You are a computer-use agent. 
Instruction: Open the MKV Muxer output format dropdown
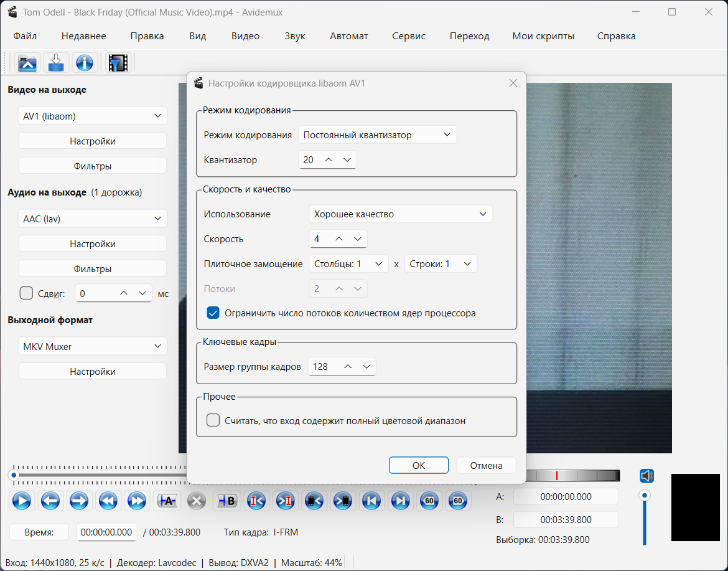[93, 347]
